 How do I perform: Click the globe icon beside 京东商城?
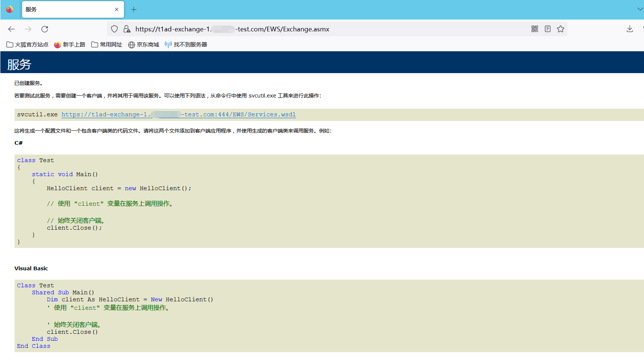pyautogui.click(x=132, y=45)
